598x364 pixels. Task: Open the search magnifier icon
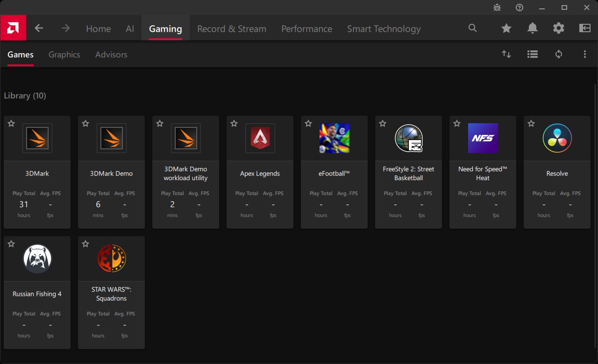coord(473,28)
